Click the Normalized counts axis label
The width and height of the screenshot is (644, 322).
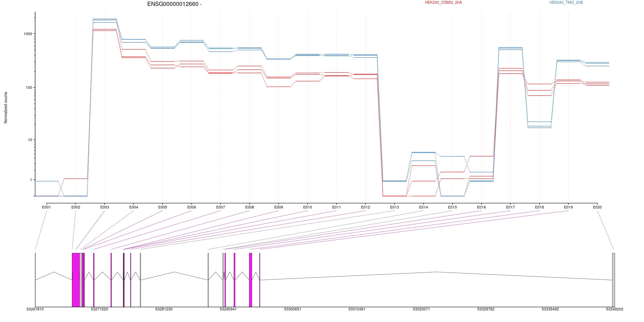pyautogui.click(x=6, y=108)
